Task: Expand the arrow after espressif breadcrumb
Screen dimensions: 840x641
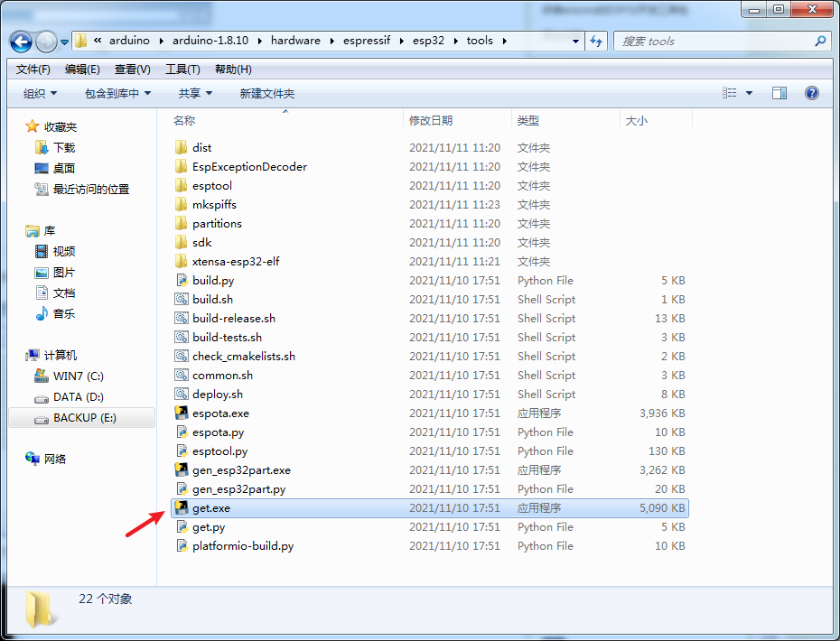Action: [x=402, y=42]
